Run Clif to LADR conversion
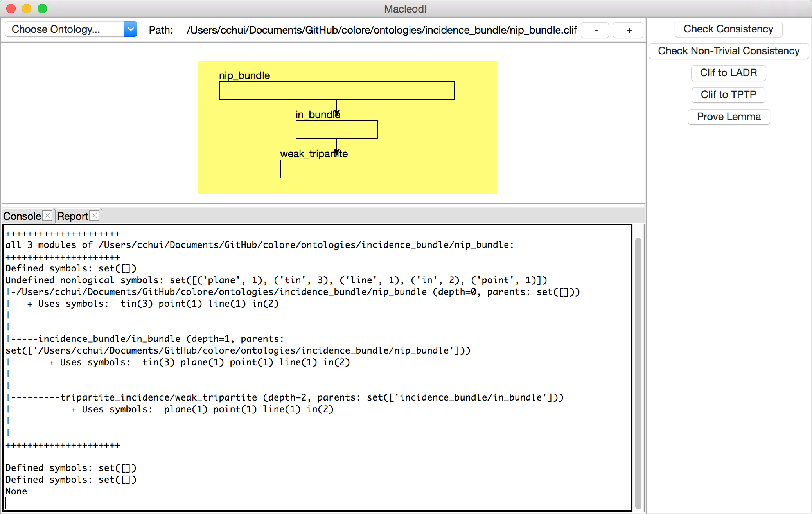 point(728,73)
